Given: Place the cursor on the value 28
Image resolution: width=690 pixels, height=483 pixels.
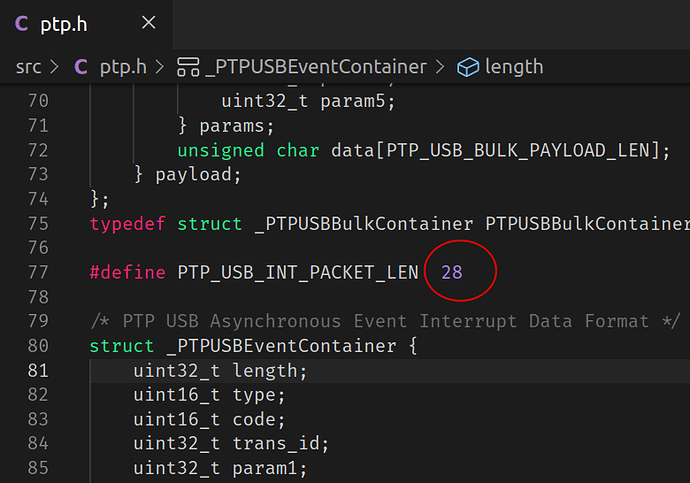Looking at the screenshot, I should click(452, 272).
